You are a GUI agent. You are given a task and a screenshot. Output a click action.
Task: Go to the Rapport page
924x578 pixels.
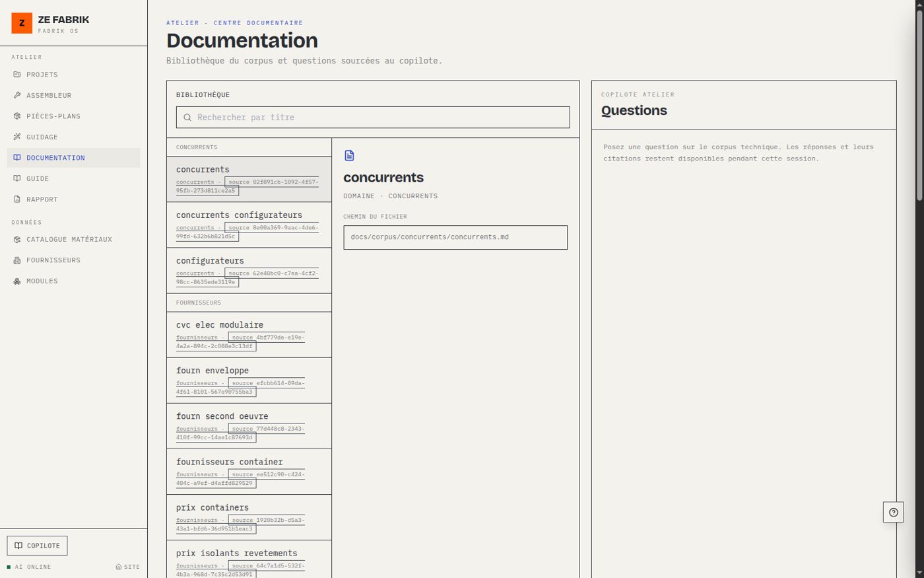[74, 199]
